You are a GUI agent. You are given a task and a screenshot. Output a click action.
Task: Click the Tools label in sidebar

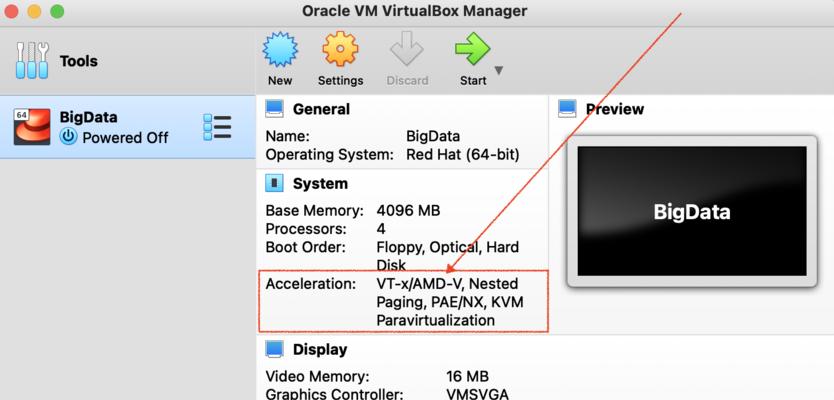click(78, 61)
